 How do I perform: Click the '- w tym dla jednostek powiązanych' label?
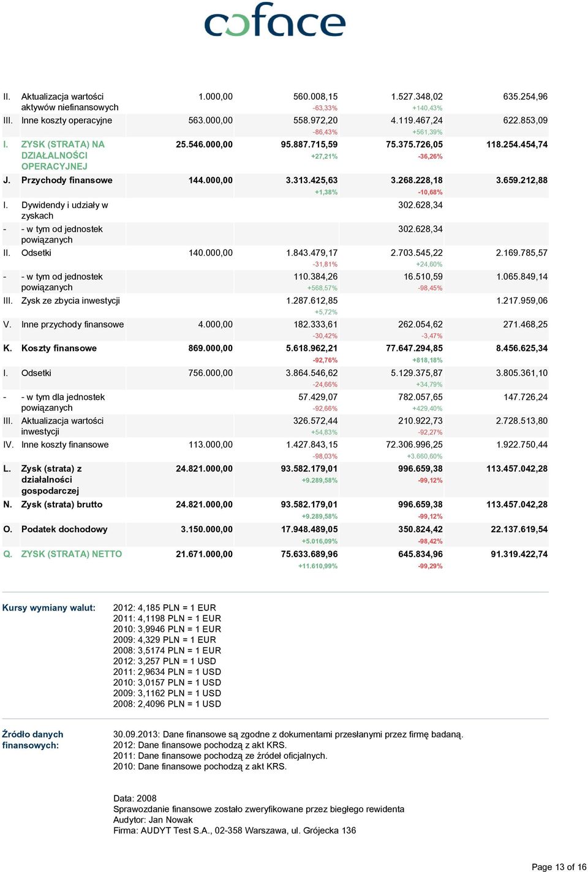63,402
